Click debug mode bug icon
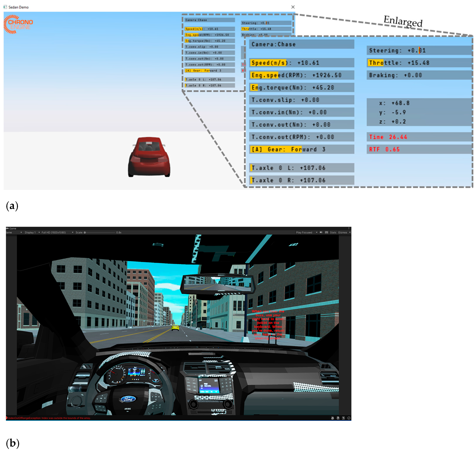Image resolution: width=476 pixels, height=452 pixels. point(332,418)
